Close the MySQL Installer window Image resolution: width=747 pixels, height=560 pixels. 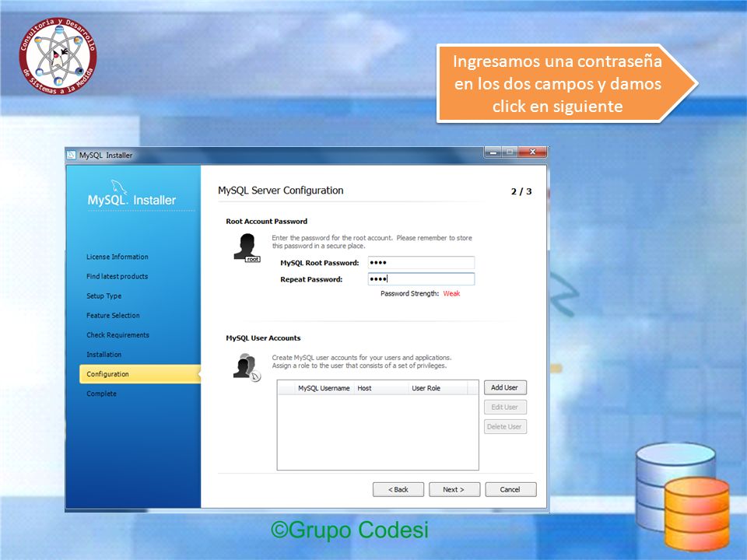532,152
